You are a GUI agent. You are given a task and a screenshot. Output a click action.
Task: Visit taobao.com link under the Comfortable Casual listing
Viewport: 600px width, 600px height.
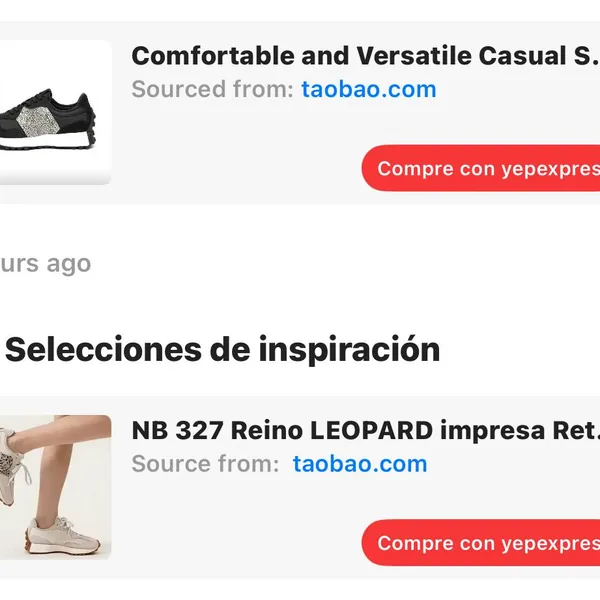click(x=369, y=90)
